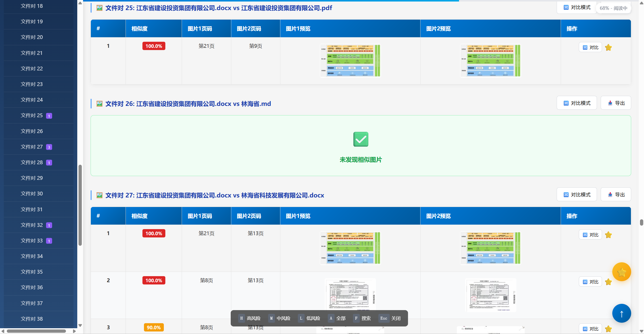This screenshot has height=334, width=644.
Task: Click 90.0% similarity badge in row 3
Action: tap(154, 327)
